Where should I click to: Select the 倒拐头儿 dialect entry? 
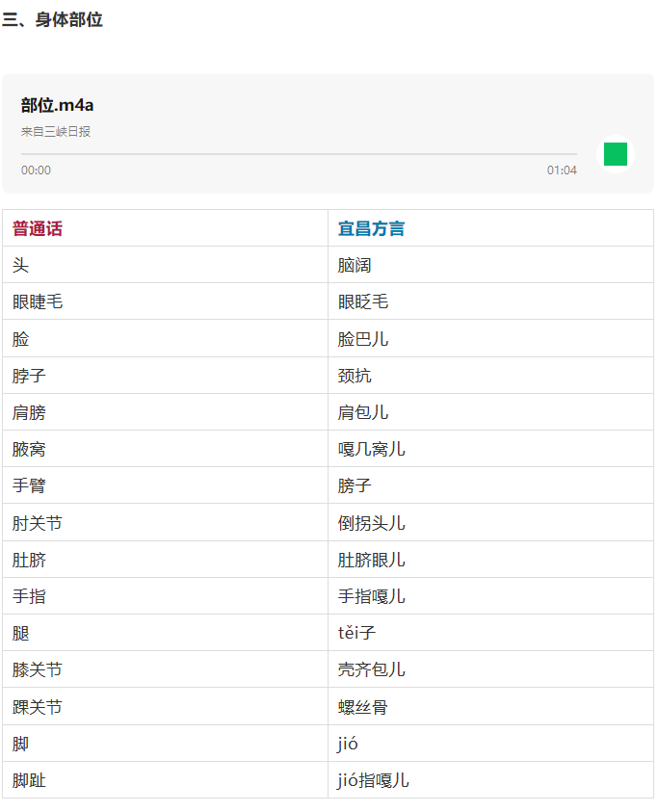tap(371, 523)
